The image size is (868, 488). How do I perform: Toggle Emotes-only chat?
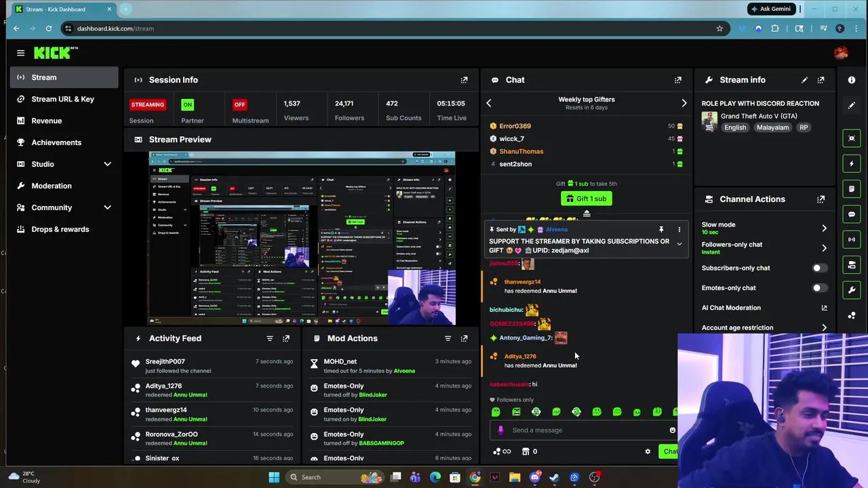(819, 288)
